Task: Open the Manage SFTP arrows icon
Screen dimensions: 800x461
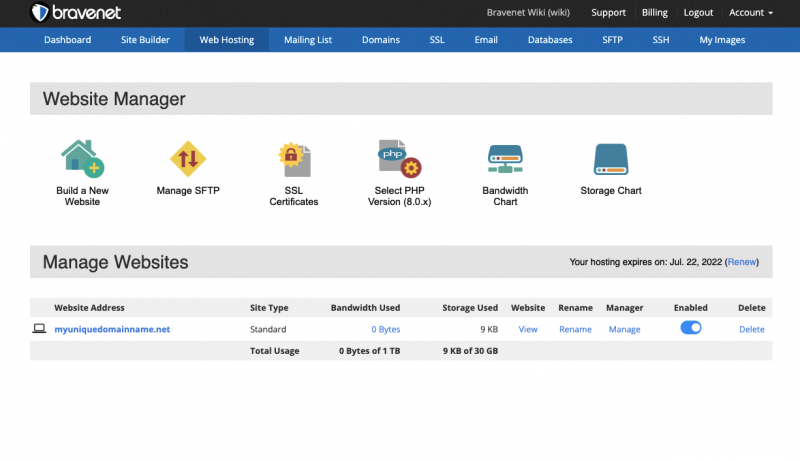Action: pyautogui.click(x=188, y=159)
